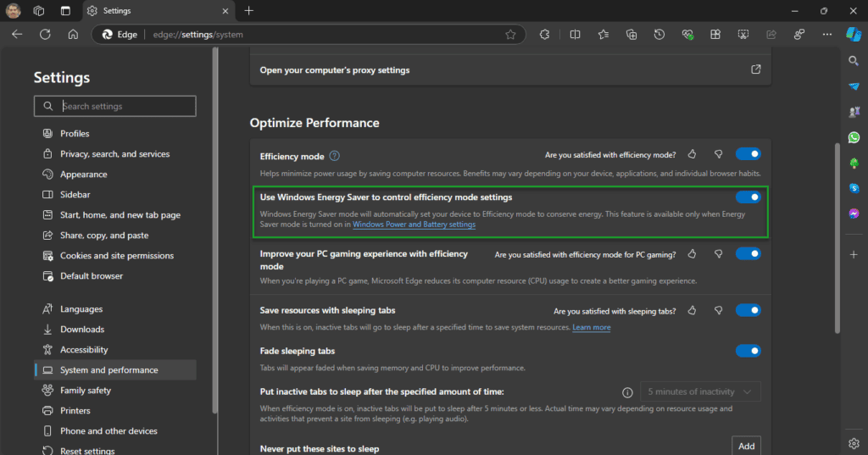Click thumbs down for sleeping tabs feedback

click(x=718, y=311)
